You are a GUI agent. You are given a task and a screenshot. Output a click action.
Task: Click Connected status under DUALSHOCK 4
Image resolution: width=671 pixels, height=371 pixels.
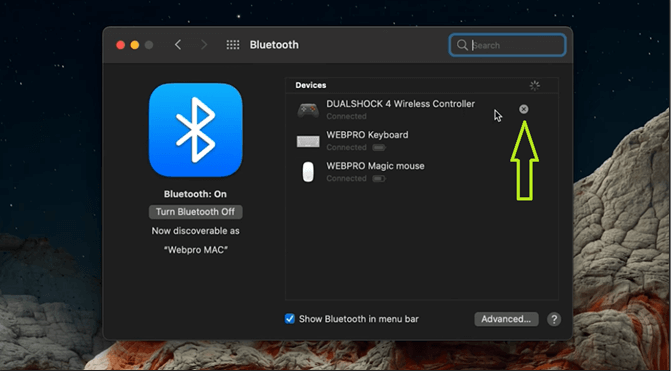pyautogui.click(x=346, y=116)
